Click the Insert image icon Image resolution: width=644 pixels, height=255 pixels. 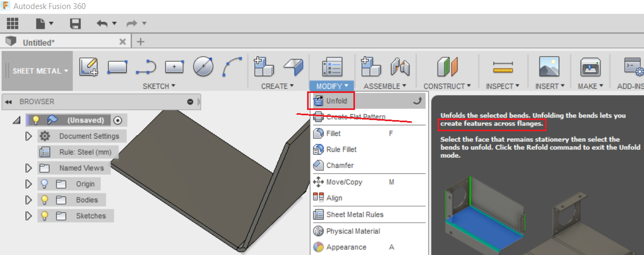[549, 67]
